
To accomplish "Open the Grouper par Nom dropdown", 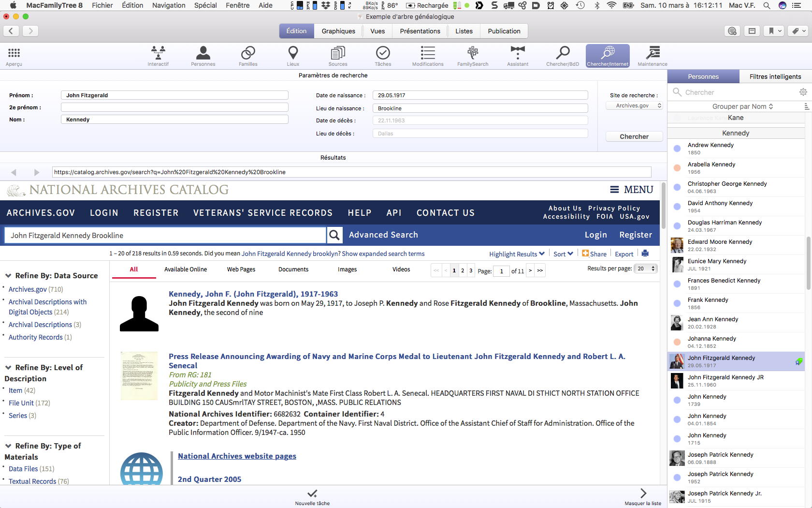I will (x=742, y=106).
